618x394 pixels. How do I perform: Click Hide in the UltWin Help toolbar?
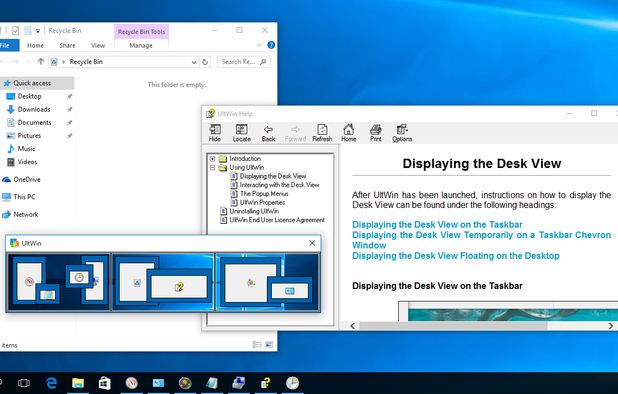pos(215,133)
